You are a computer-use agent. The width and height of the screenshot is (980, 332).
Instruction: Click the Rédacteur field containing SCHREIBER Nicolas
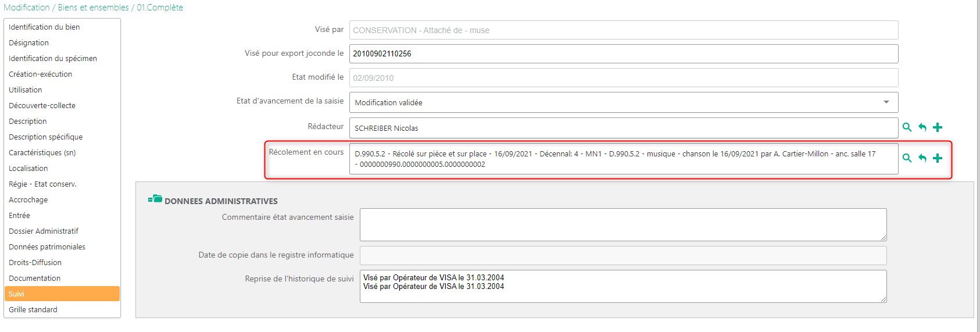623,128
